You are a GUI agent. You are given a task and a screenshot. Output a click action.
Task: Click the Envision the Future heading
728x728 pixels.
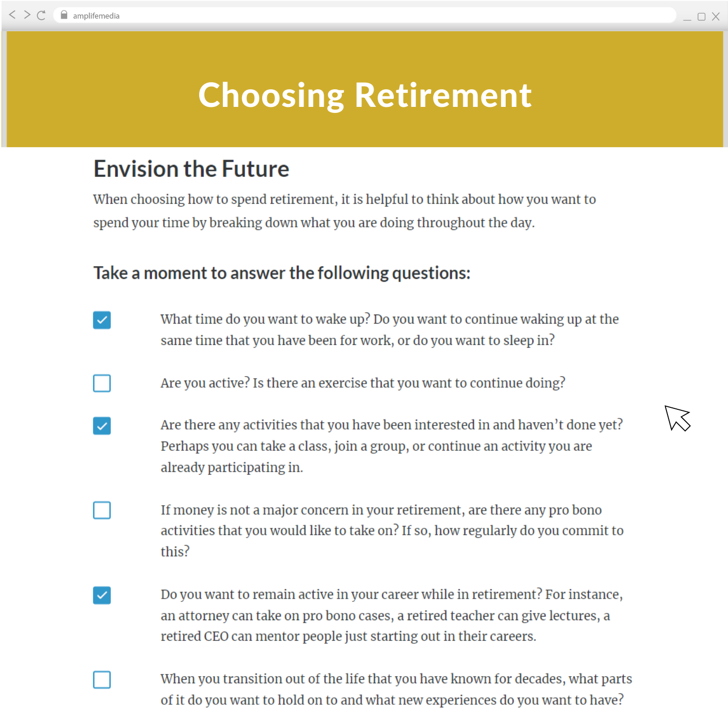[x=191, y=169]
